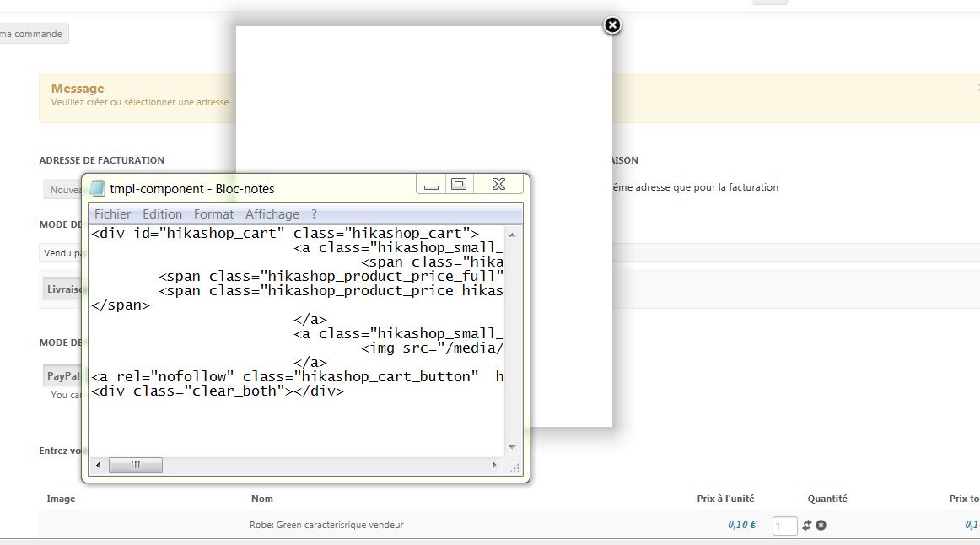The height and width of the screenshot is (545, 980).
Task: Click the 'Quantité' column header
Action: pos(827,499)
